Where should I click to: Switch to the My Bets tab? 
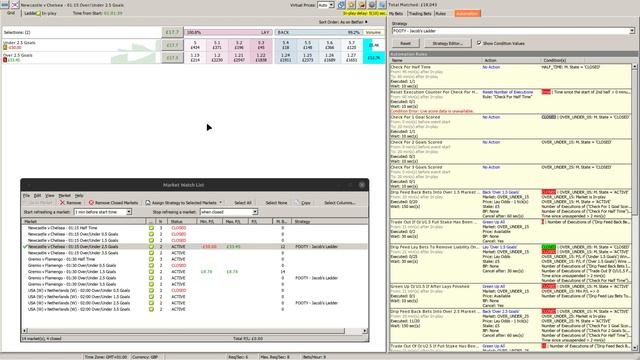click(396, 13)
